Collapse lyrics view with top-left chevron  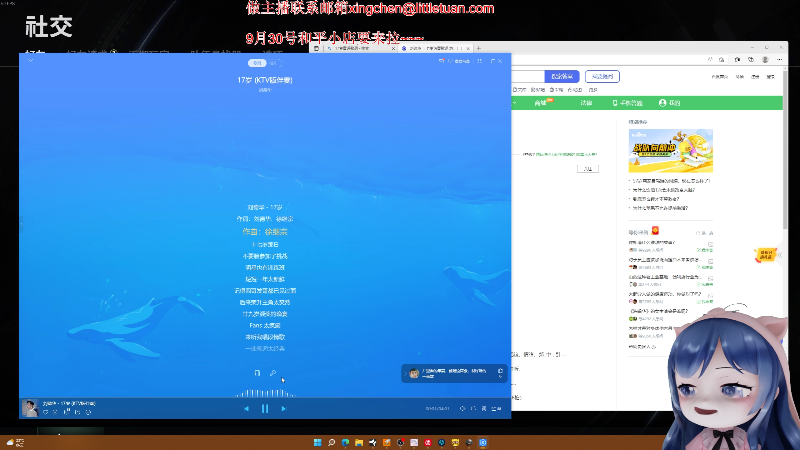pos(31,61)
